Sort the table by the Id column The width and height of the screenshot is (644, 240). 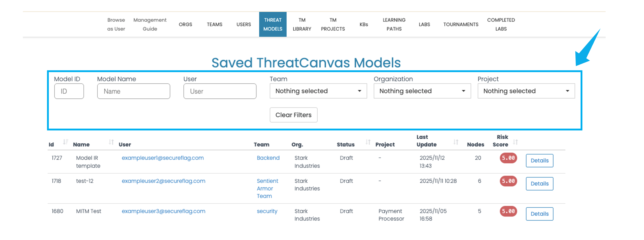click(65, 142)
